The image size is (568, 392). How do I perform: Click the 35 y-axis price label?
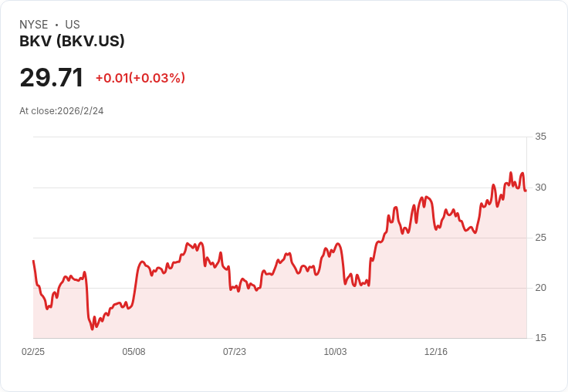[540, 137]
